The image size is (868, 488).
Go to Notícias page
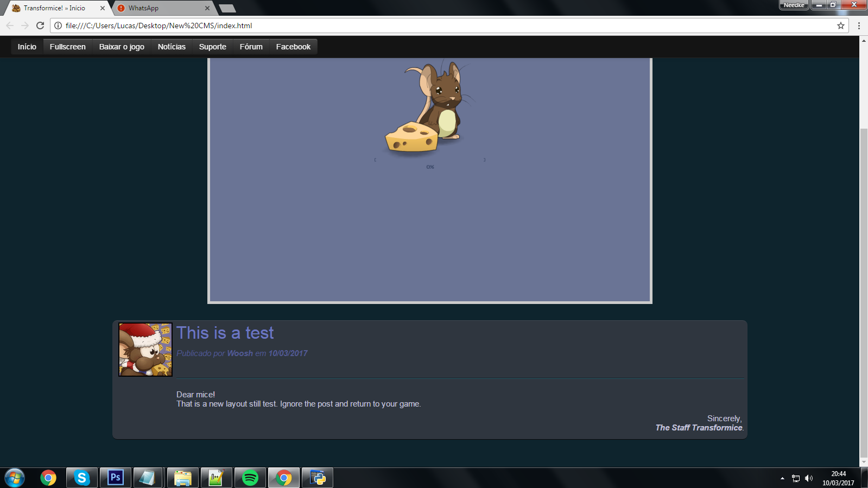172,47
